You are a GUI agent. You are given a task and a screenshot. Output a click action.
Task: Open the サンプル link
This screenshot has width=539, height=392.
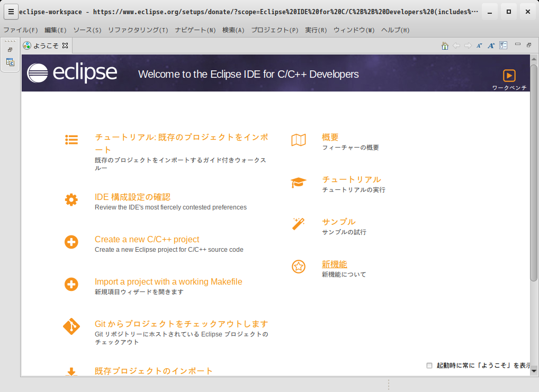[338, 222]
